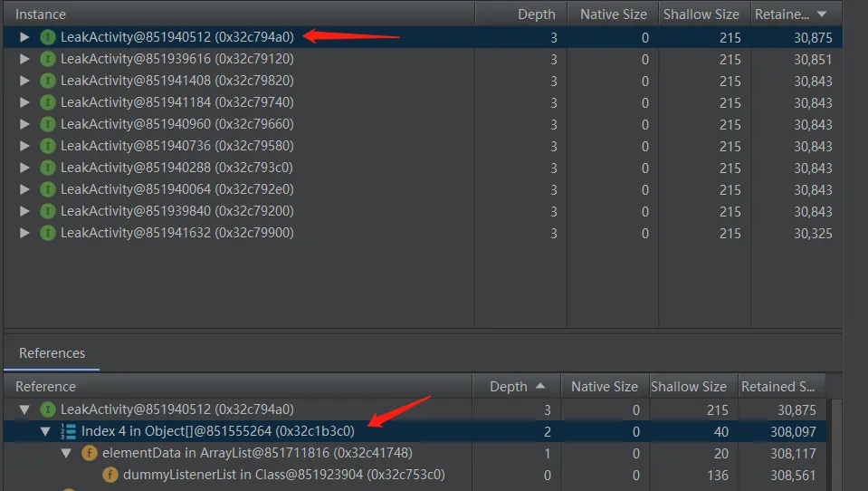Sort instances by Depth column header
The height and width of the screenshot is (491, 868).
click(x=521, y=14)
